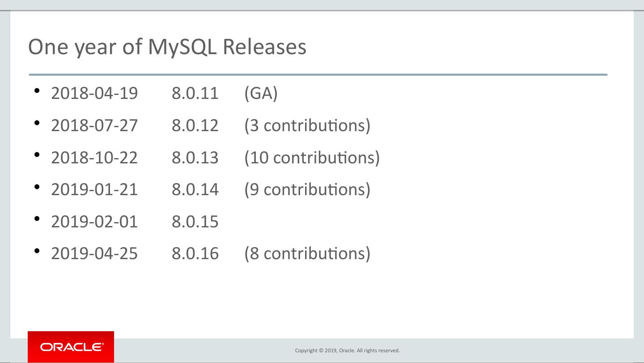This screenshot has width=644, height=363.
Task: Click version number 8.0.14
Action: (x=195, y=190)
